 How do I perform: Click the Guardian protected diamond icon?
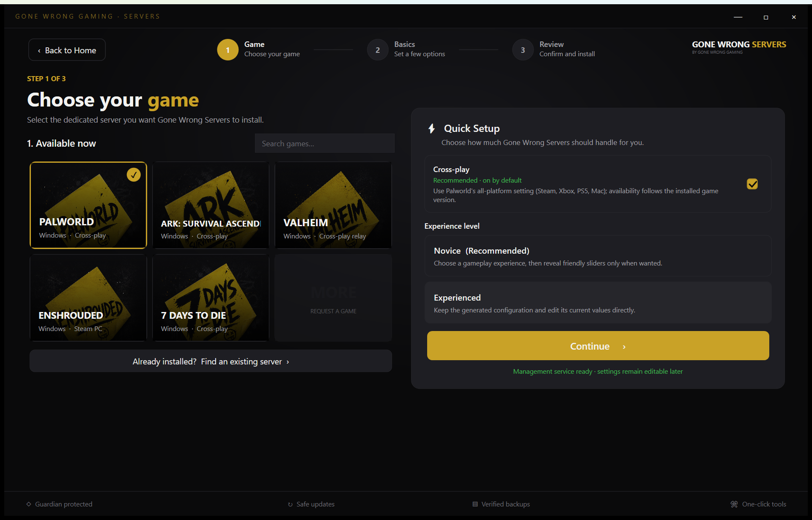29,504
